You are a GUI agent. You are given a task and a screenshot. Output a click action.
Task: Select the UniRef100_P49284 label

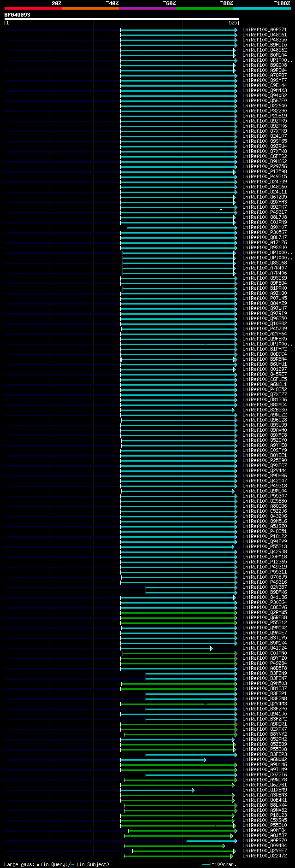[265, 663]
